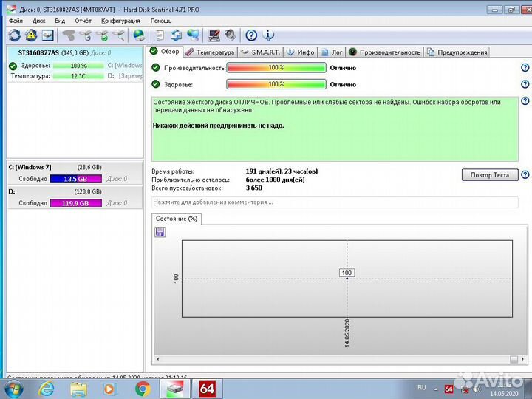
Task: Select the C: [Windows 7] partition
Action: (75, 173)
